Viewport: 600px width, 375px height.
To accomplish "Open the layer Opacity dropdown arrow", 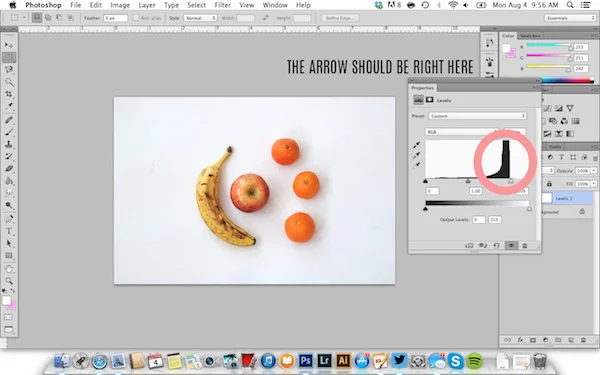I will point(594,171).
